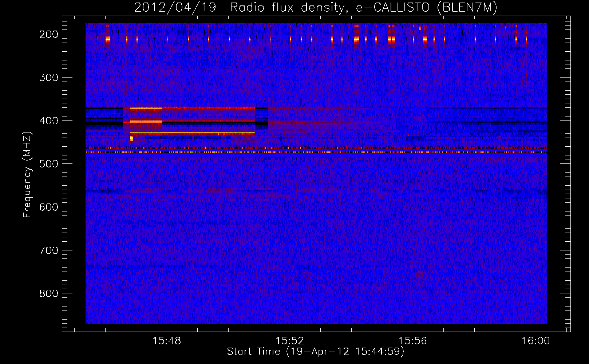
Task: Click the small red spot near 15:56 at 755 MHz
Action: [420, 274]
